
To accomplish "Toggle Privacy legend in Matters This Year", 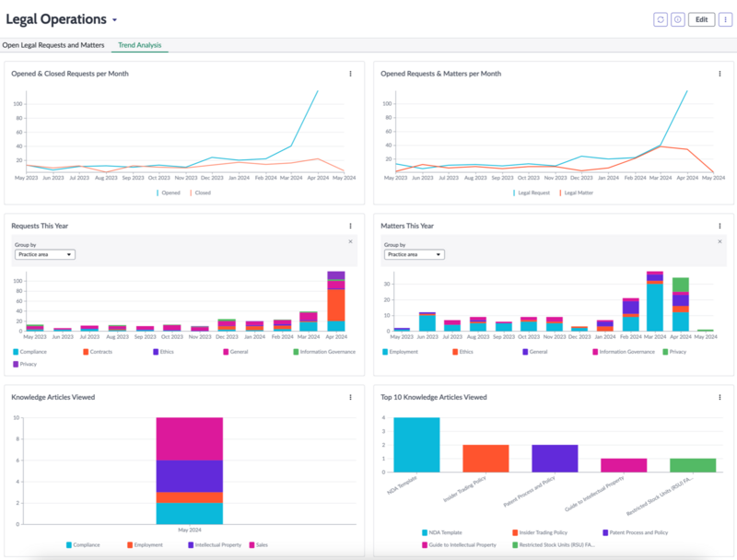I will (674, 352).
